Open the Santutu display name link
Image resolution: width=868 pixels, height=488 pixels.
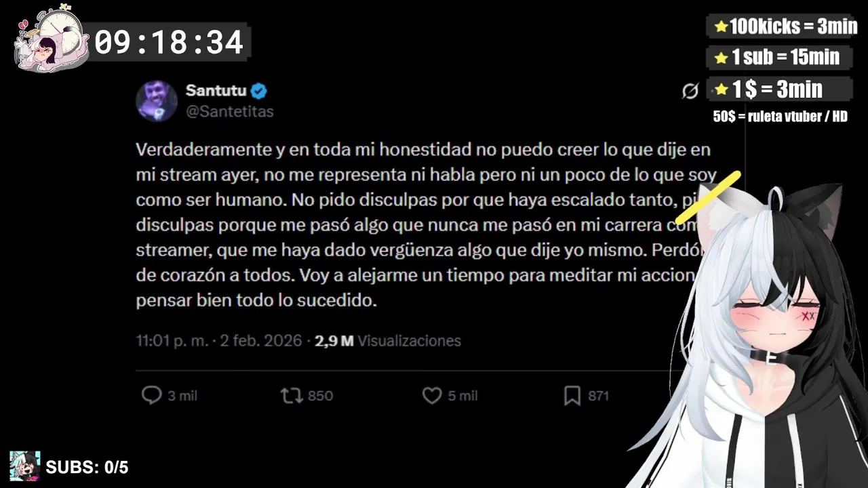[x=216, y=90]
